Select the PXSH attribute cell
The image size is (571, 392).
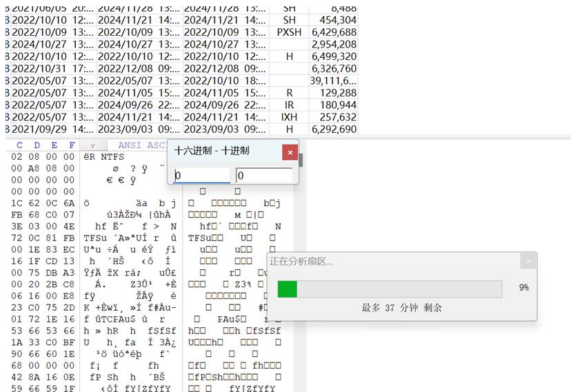coord(289,32)
